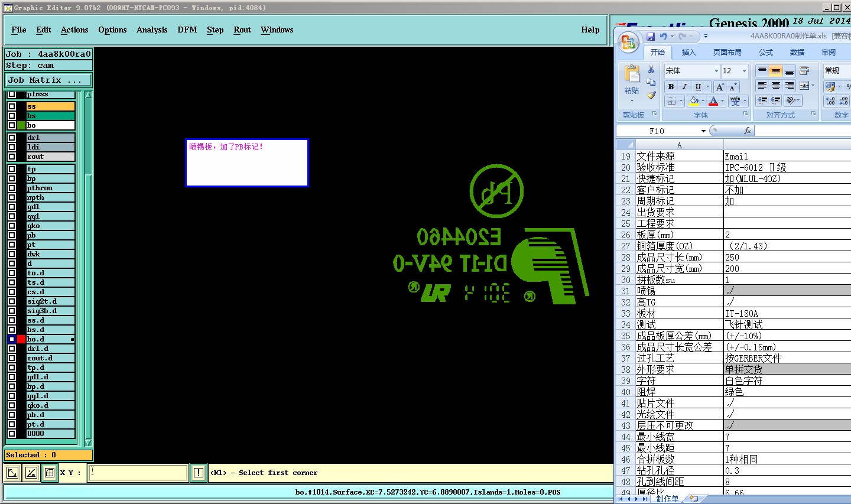Align text left in Excel ribbon
This screenshot has height=504, width=851.
coord(762,86)
